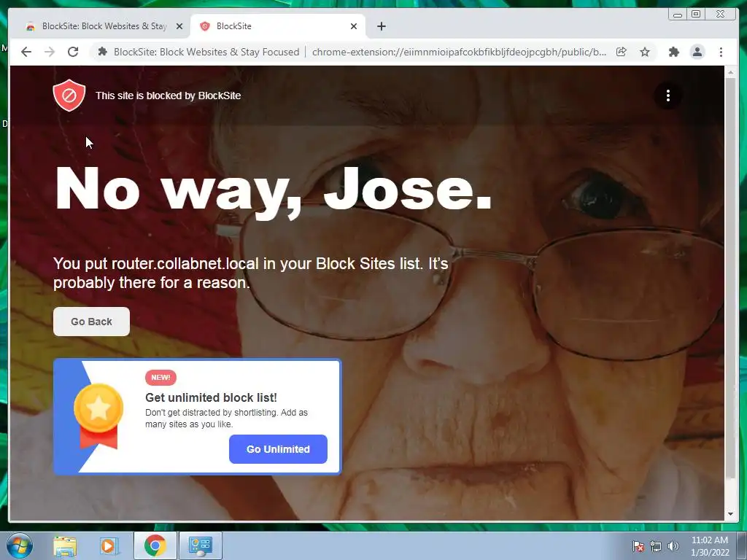747x560 pixels.
Task: Click the network icon in system tray
Action: click(x=656, y=546)
